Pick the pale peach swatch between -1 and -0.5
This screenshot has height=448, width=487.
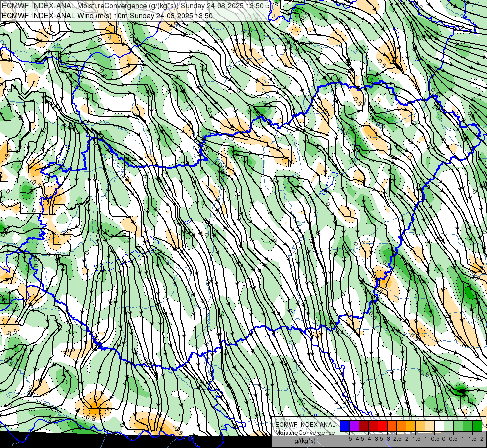coord(430,426)
